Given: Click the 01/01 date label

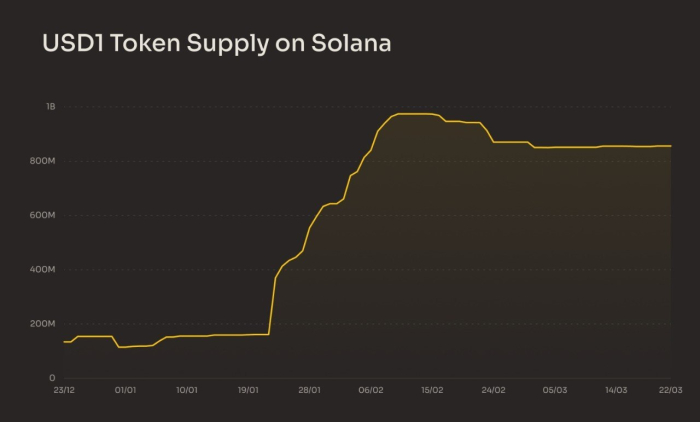Looking at the screenshot, I should 126,390.
